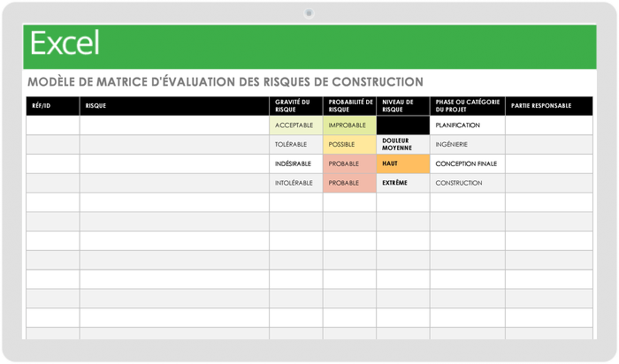Select the matrix title MODÈLE DE MATRICE heading
This screenshot has height=364, width=619.
[x=225, y=82]
